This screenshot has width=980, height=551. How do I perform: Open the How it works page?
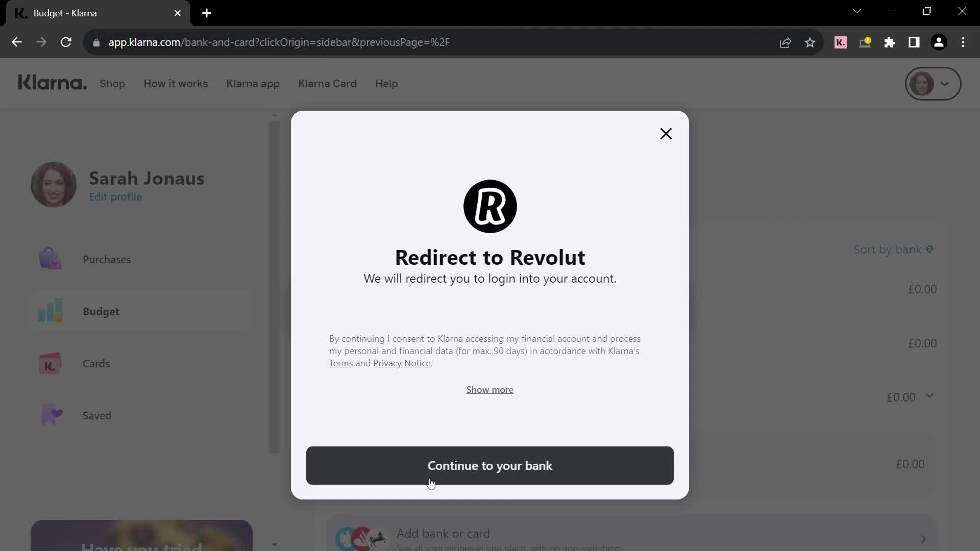point(176,84)
